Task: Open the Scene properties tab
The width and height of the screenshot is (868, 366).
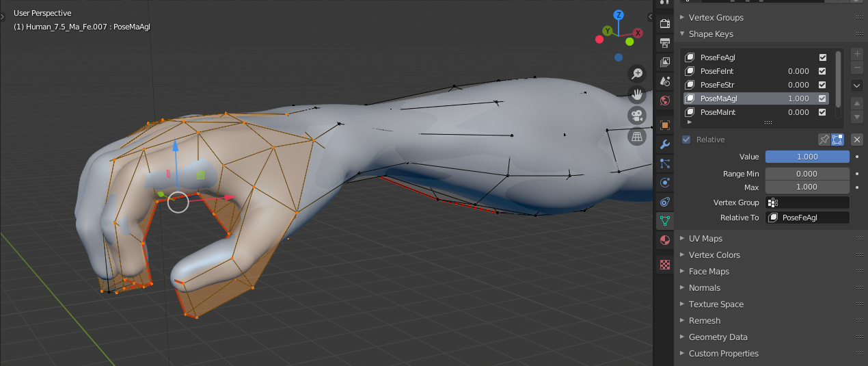Action: [x=664, y=81]
